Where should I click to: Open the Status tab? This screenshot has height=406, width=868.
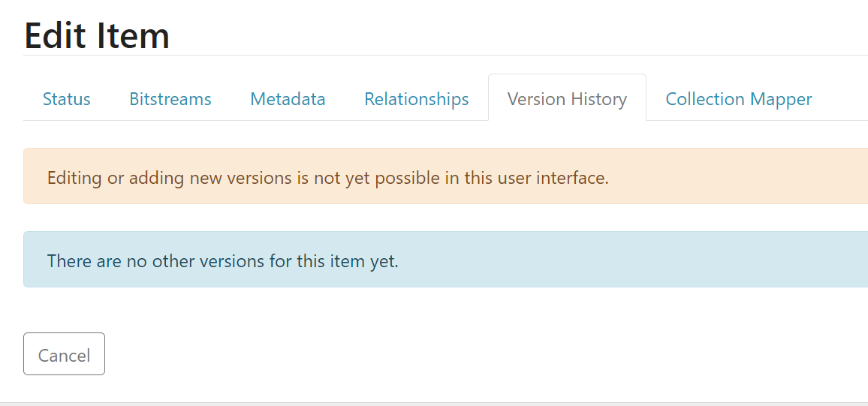click(x=67, y=99)
